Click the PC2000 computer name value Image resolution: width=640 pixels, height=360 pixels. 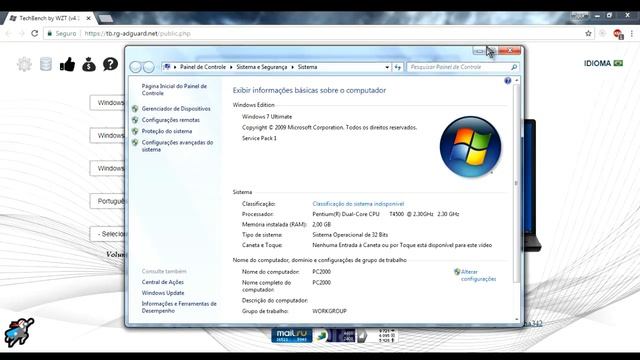tap(322, 272)
